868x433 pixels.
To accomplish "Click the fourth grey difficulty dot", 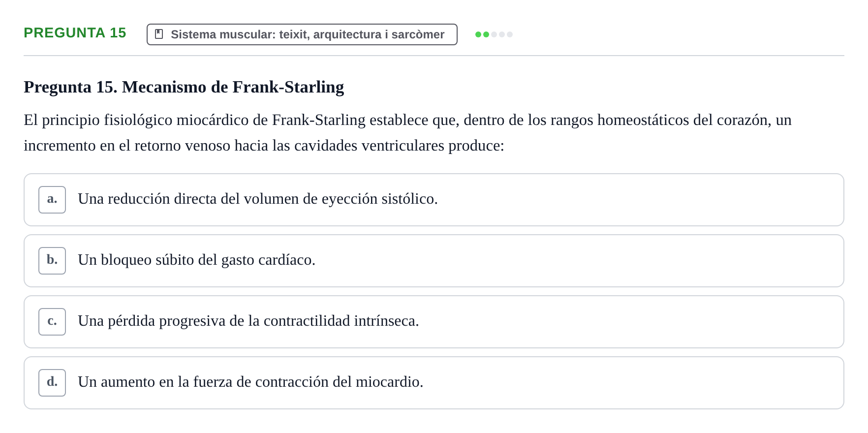I will pos(502,34).
